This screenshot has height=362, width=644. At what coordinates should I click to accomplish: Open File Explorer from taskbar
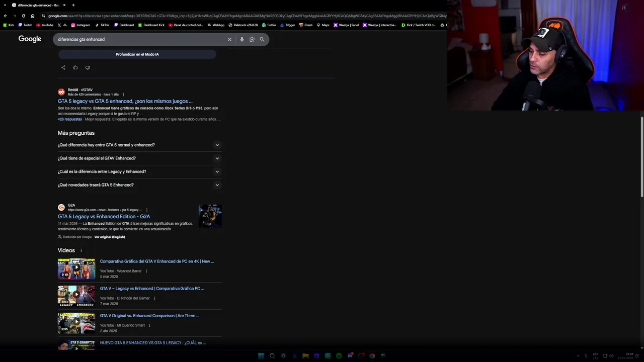coord(305,355)
